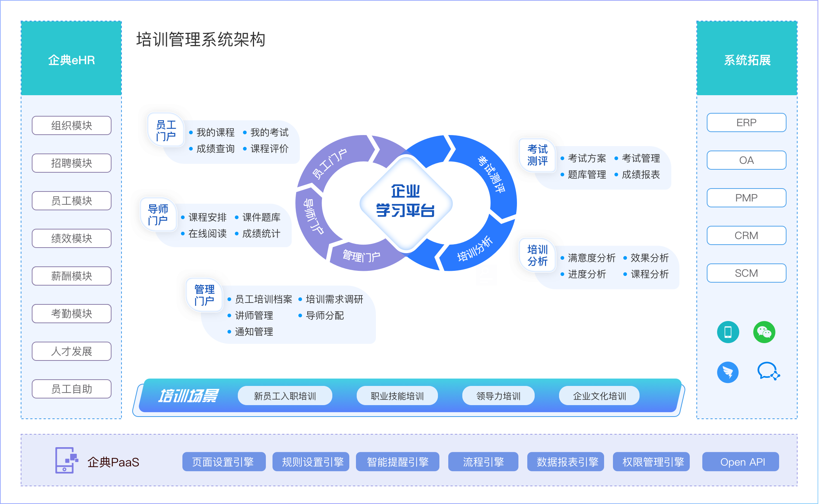Image resolution: width=819 pixels, height=504 pixels.
Task: Click the 页面设置引擎 button
Action: tap(224, 462)
